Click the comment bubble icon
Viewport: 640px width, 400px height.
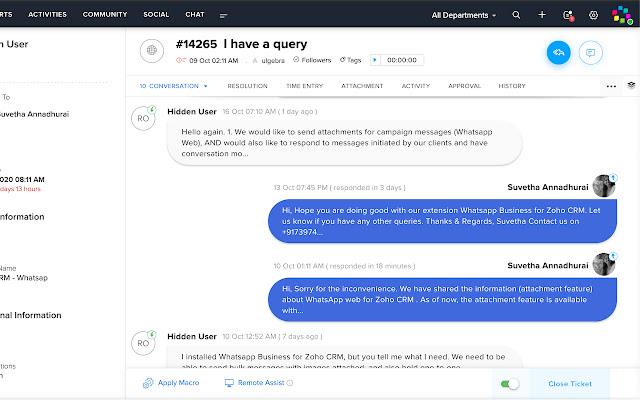[591, 52]
